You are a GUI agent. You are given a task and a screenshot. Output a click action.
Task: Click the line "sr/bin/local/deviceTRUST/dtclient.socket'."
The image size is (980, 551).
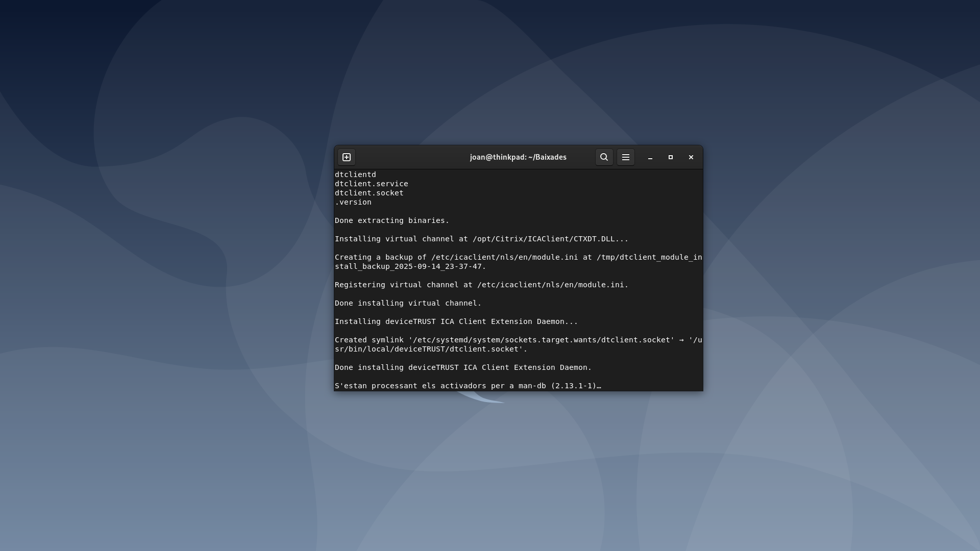(x=431, y=349)
